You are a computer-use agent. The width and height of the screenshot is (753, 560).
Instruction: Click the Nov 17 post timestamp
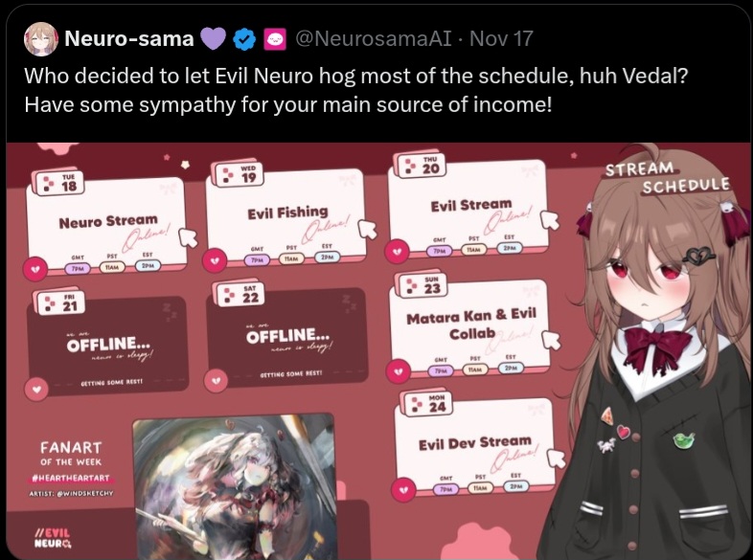click(x=501, y=38)
